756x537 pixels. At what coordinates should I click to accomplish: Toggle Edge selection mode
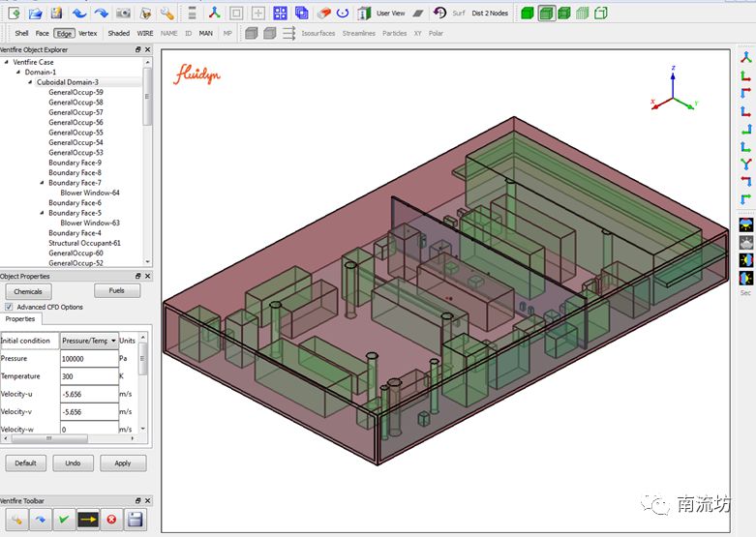point(64,33)
